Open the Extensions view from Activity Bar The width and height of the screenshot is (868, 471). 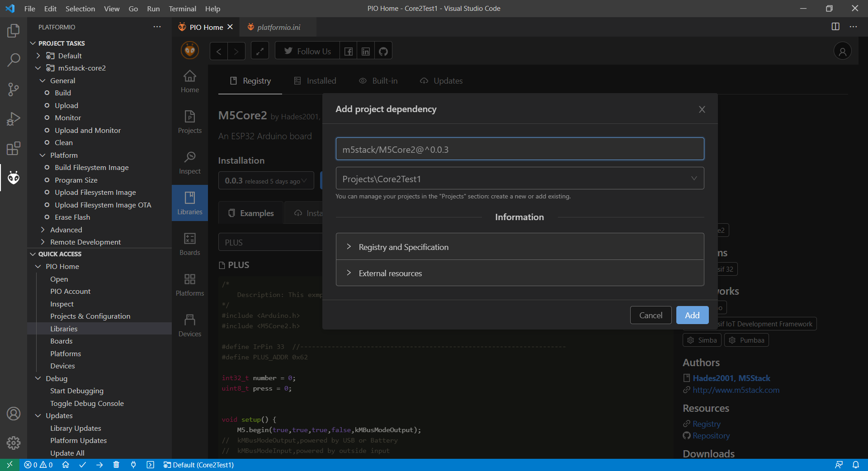click(x=13, y=148)
